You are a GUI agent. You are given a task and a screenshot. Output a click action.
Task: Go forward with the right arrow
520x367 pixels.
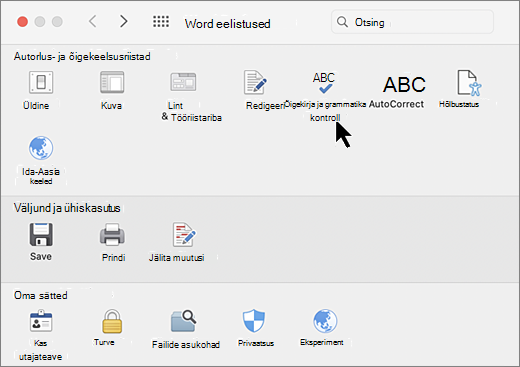pos(124,22)
